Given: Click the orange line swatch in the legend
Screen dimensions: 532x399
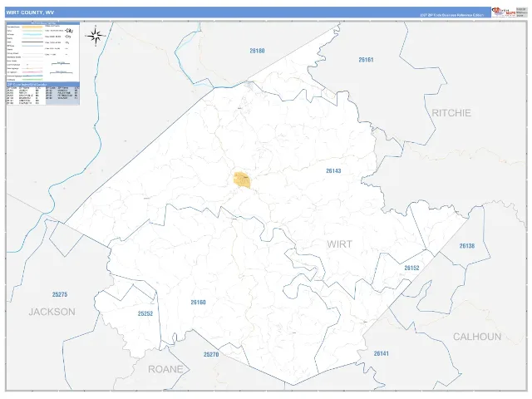Looking at the screenshot, I should coord(32,27).
